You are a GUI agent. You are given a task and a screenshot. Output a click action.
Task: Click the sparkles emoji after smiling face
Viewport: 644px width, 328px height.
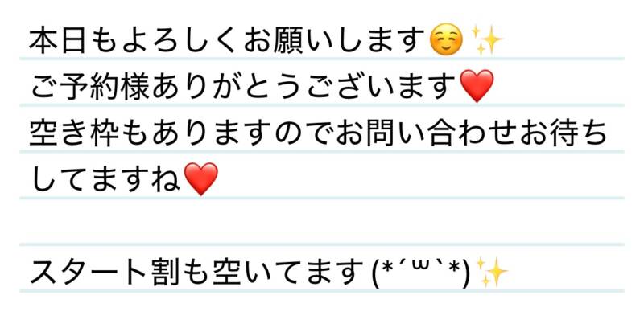pos(487,40)
